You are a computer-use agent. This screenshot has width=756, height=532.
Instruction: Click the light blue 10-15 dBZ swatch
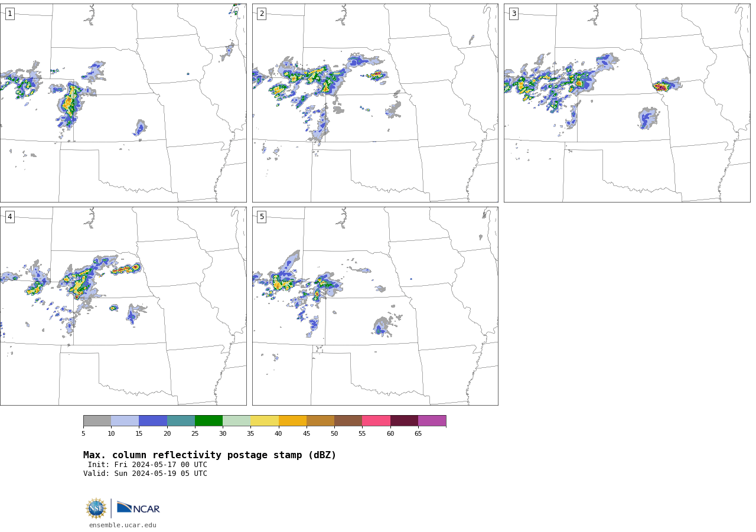pyautogui.click(x=125, y=421)
